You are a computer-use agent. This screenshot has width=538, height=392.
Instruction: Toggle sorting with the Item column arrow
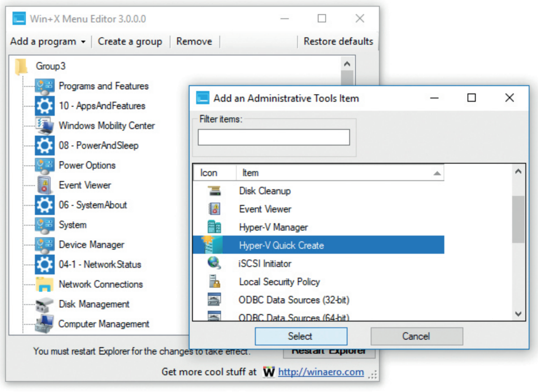point(437,173)
